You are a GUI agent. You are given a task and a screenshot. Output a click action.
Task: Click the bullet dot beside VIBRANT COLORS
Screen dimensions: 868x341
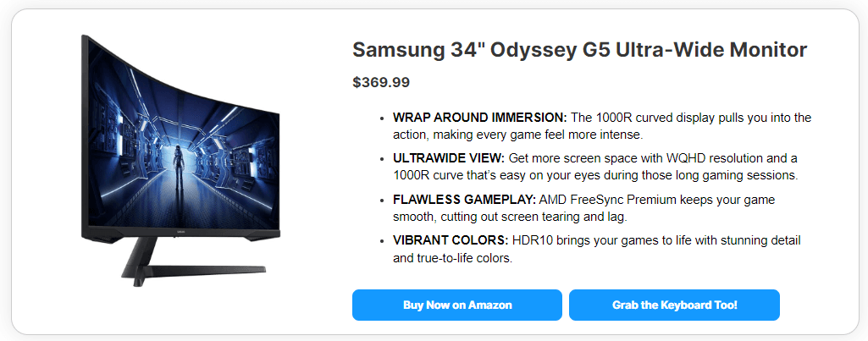tap(383, 240)
